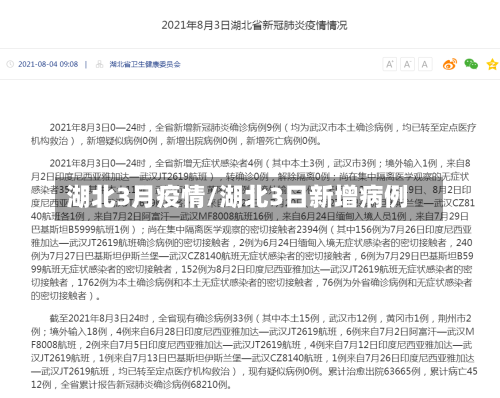Image resolution: width=500 pixels, height=398 pixels.
Task: Click text 累计治愈出院63665例
Action: click(x=374, y=371)
